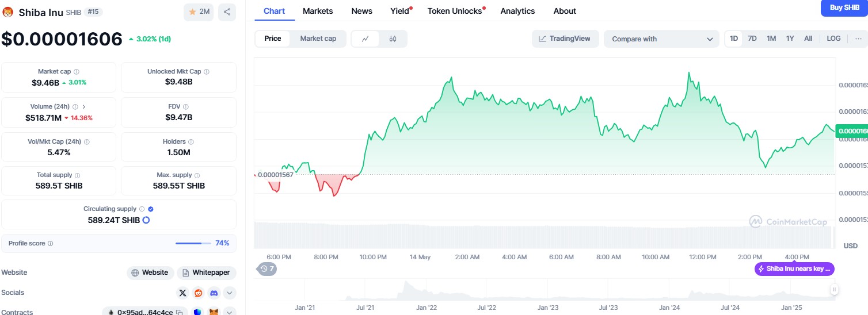The width and height of the screenshot is (868, 315).
Task: Open the Token Unlocks tab
Action: pos(455,11)
